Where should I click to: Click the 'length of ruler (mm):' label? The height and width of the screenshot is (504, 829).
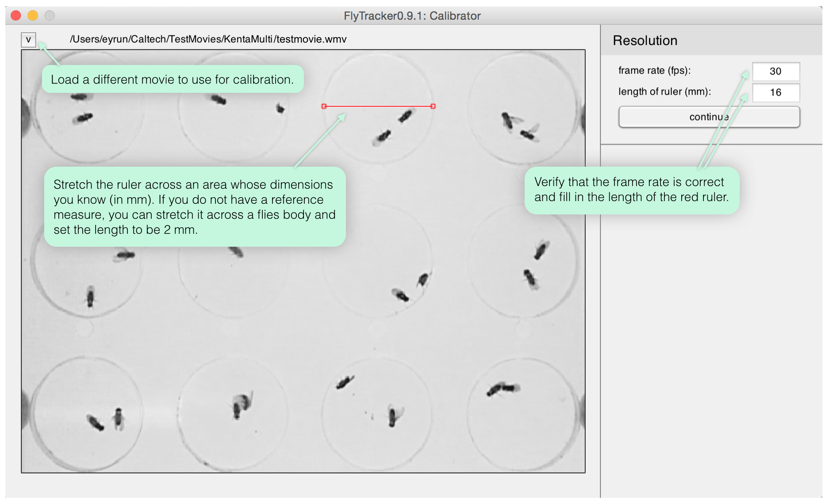[x=664, y=92]
